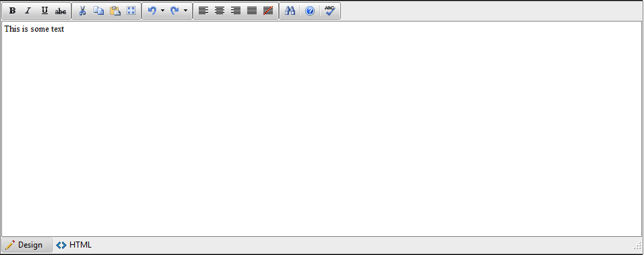
Task: Redo the last action
Action: [175, 11]
